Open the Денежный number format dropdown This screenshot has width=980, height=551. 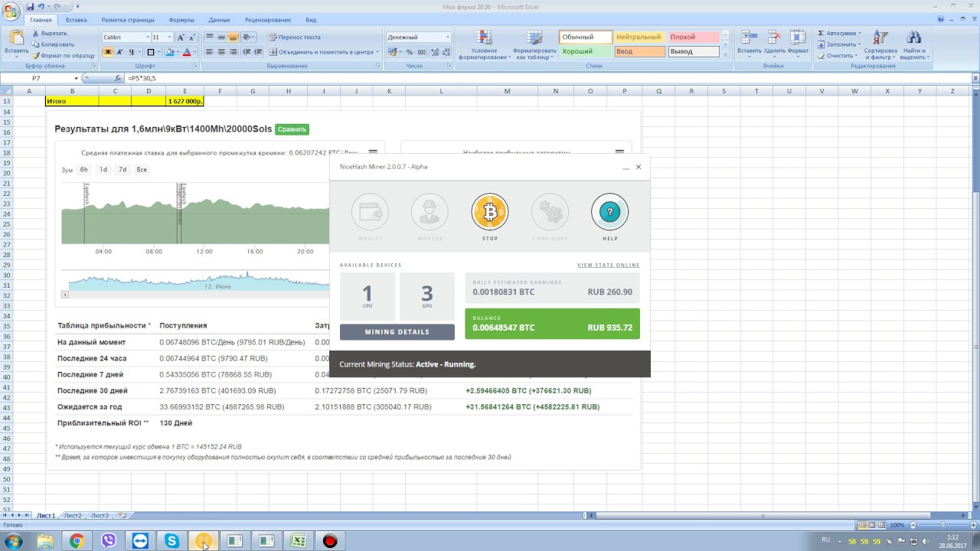tap(447, 37)
